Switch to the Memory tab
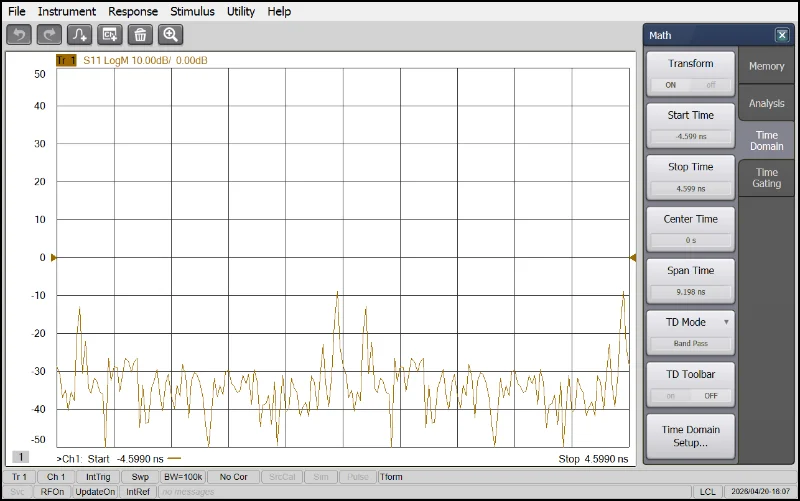The width and height of the screenshot is (800, 501). tap(766, 66)
